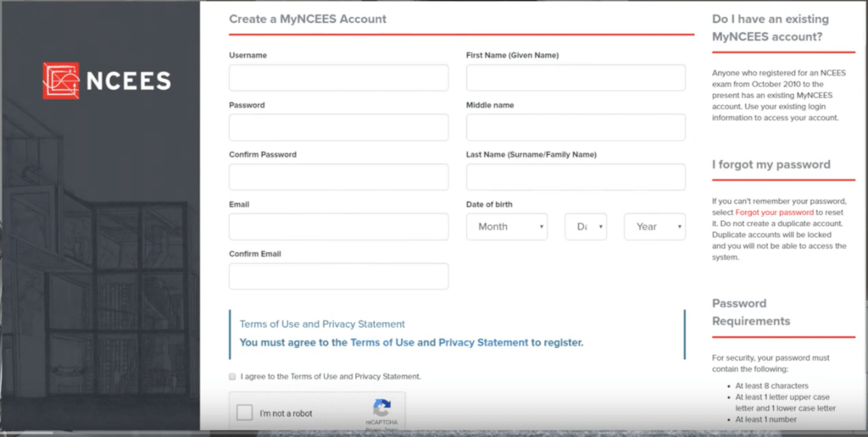Click the I forgot my password heading
This screenshot has width=868, height=437.
click(771, 165)
